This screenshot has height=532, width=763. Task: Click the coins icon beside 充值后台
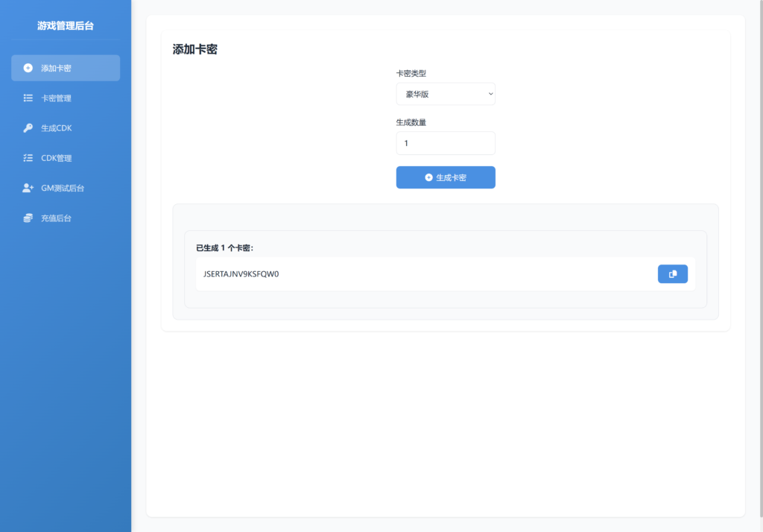coord(28,218)
